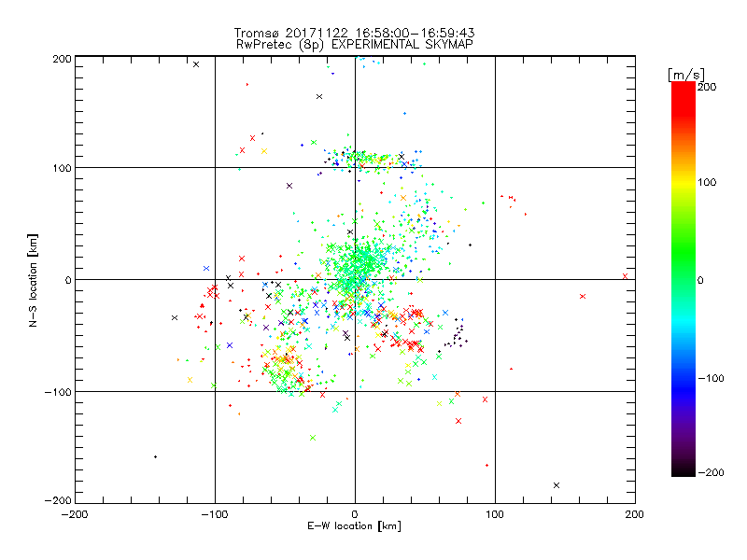The height and width of the screenshot is (560, 747).
Task: Click the '[m/s]' colorbar unit label
Action: 686,75
